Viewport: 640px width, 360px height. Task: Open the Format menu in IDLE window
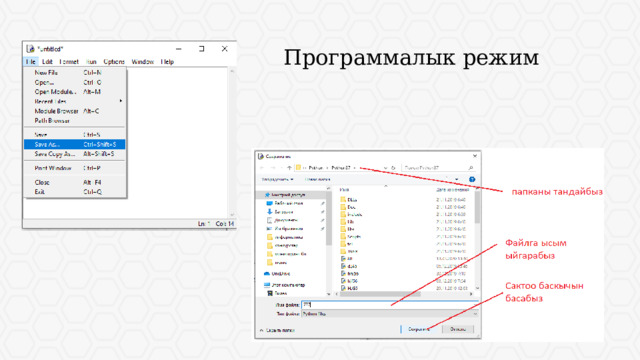click(x=69, y=62)
